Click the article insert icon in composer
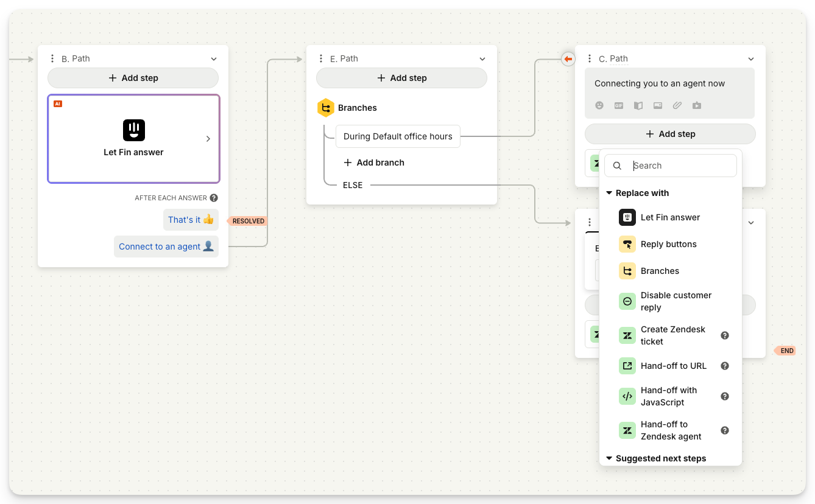Image resolution: width=815 pixels, height=504 pixels. [638, 105]
